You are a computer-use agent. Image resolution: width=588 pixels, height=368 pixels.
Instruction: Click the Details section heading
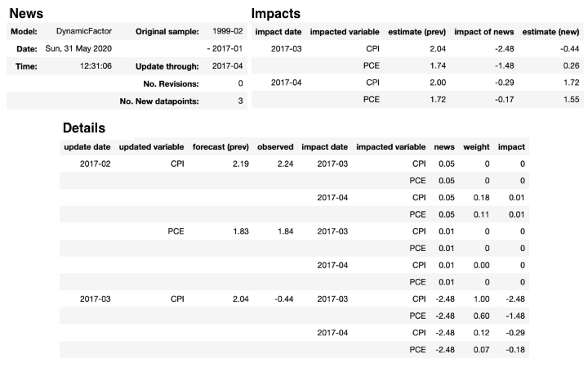point(83,128)
